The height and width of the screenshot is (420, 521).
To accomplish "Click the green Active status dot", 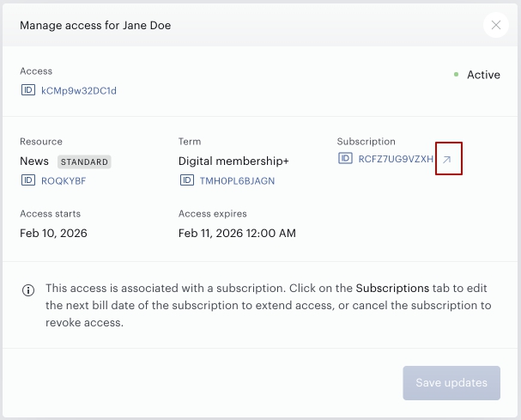I will tap(457, 75).
